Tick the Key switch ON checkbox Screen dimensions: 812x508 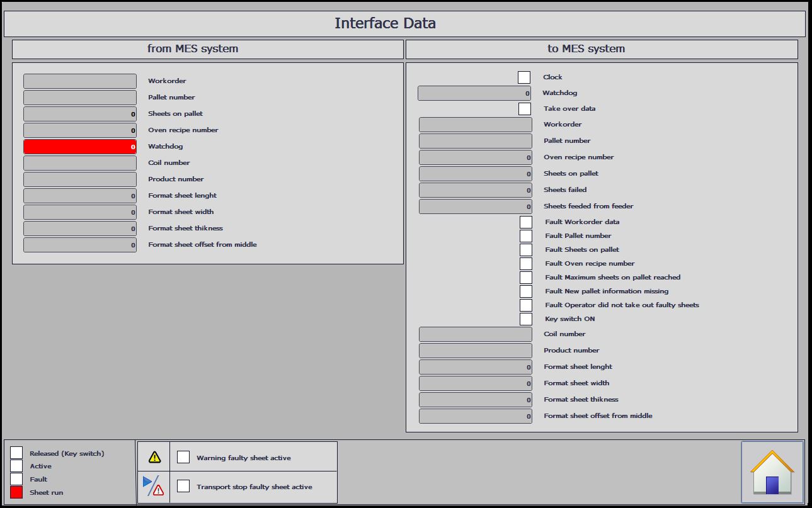pos(526,319)
